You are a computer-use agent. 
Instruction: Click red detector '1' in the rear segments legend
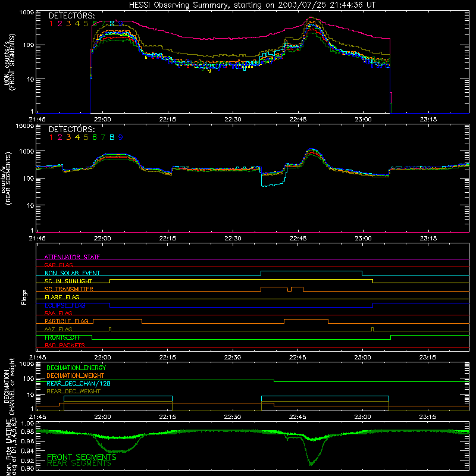(x=51, y=137)
